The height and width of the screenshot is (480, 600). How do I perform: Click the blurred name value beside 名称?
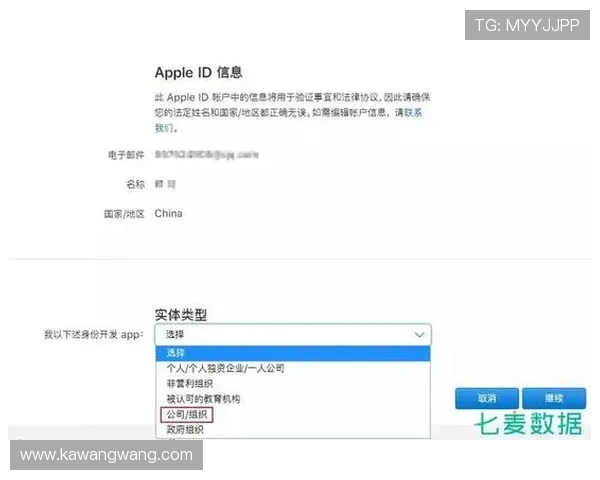tap(165, 184)
